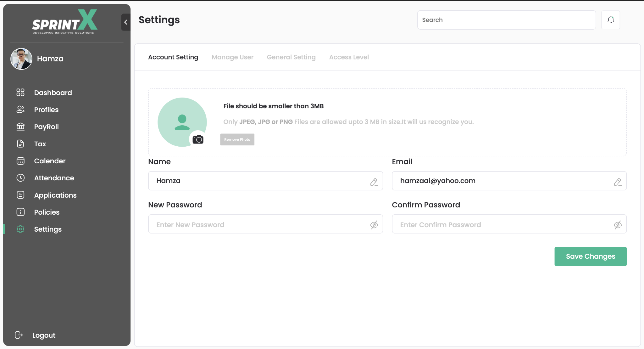Click Hamza's profile picture thumbnail

21,59
